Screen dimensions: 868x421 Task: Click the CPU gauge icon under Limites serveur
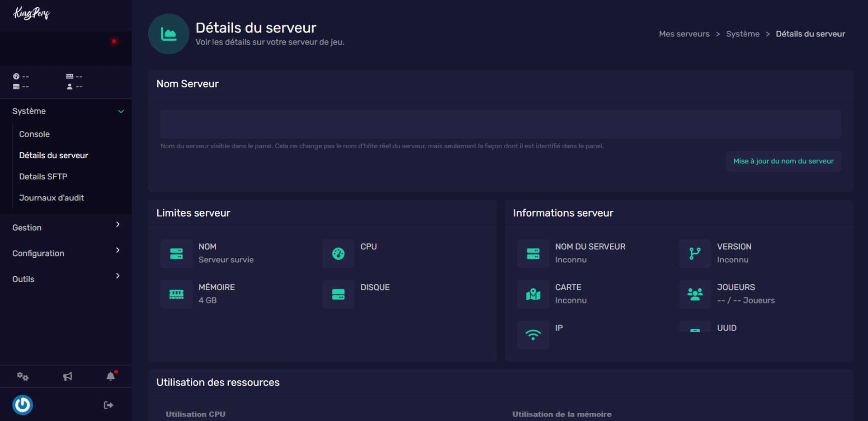[338, 253]
